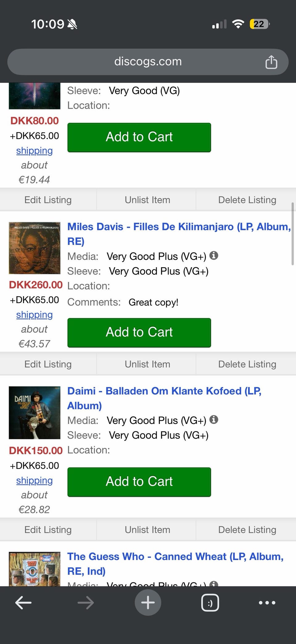Add Daimi Balladen Om Klante Kofoed to cart
The width and height of the screenshot is (296, 644).
click(139, 482)
